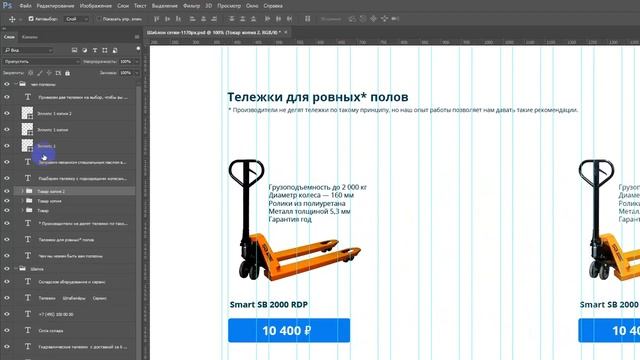Image resolution: width=640 pixels, height=360 pixels.
Task: Open auto-select Слой dropdown
Action: pyautogui.click(x=77, y=19)
